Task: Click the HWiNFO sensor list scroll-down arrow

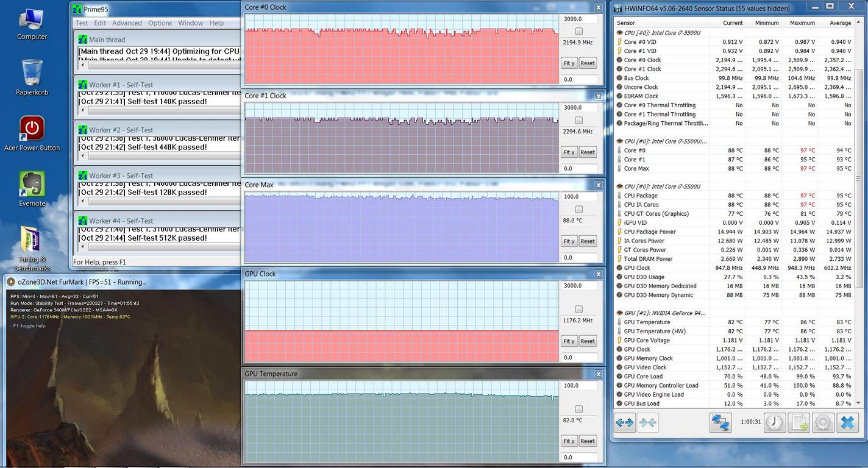Action: (859, 403)
